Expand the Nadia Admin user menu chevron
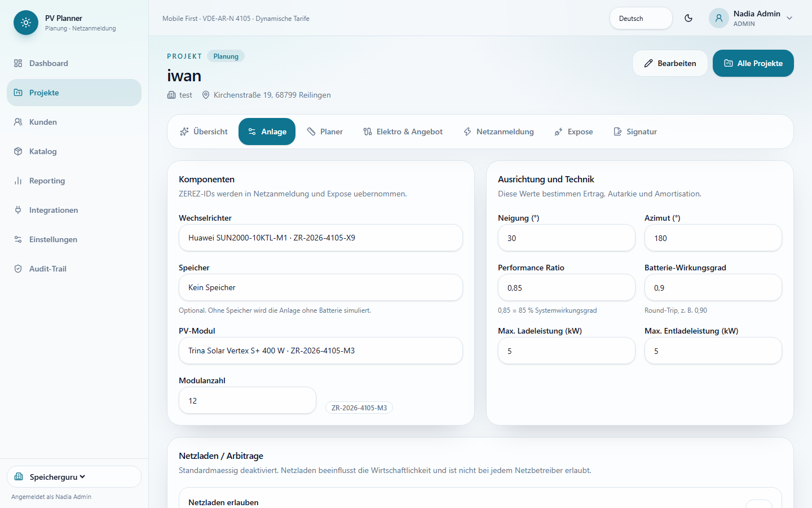The height and width of the screenshot is (508, 812). pos(789,18)
